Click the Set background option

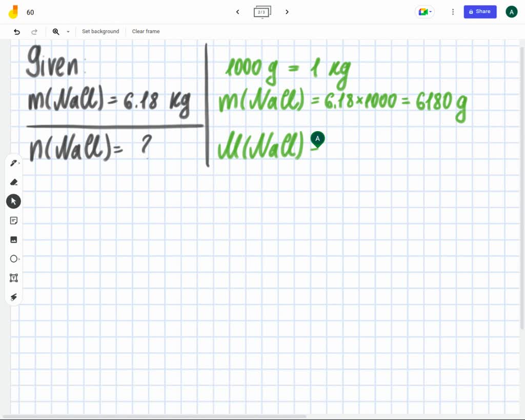click(x=100, y=31)
